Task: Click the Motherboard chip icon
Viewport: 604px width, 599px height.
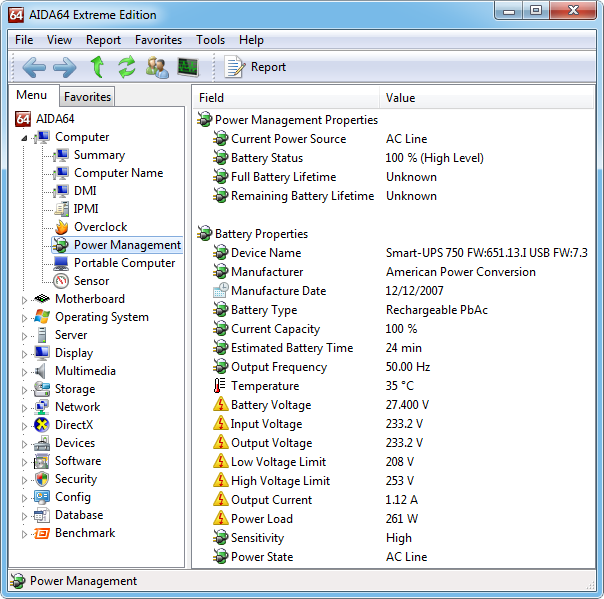Action: tap(42, 299)
